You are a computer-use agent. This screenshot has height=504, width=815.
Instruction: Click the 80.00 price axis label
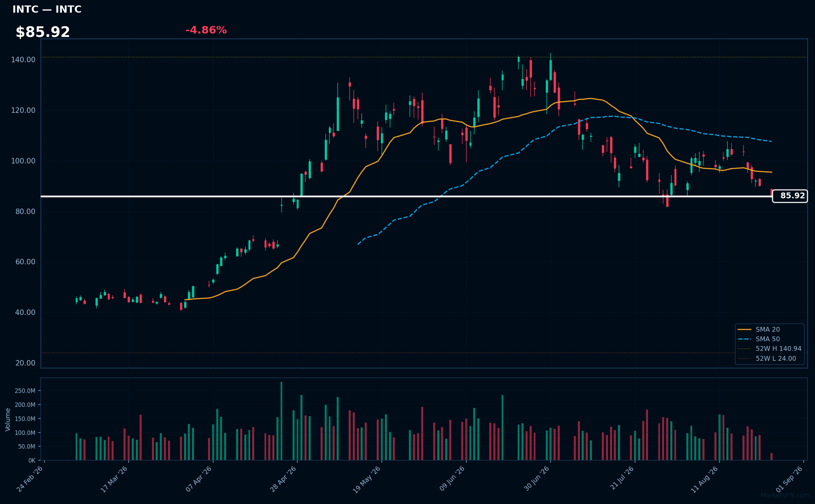pos(25,211)
